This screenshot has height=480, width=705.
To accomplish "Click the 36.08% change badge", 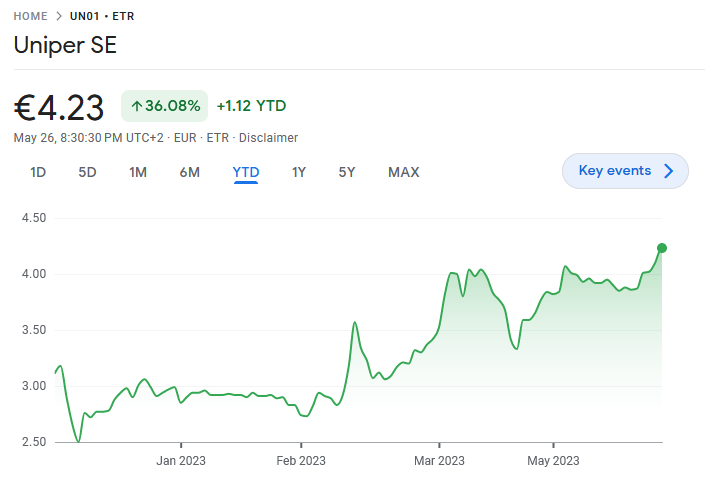I will tap(165, 106).
